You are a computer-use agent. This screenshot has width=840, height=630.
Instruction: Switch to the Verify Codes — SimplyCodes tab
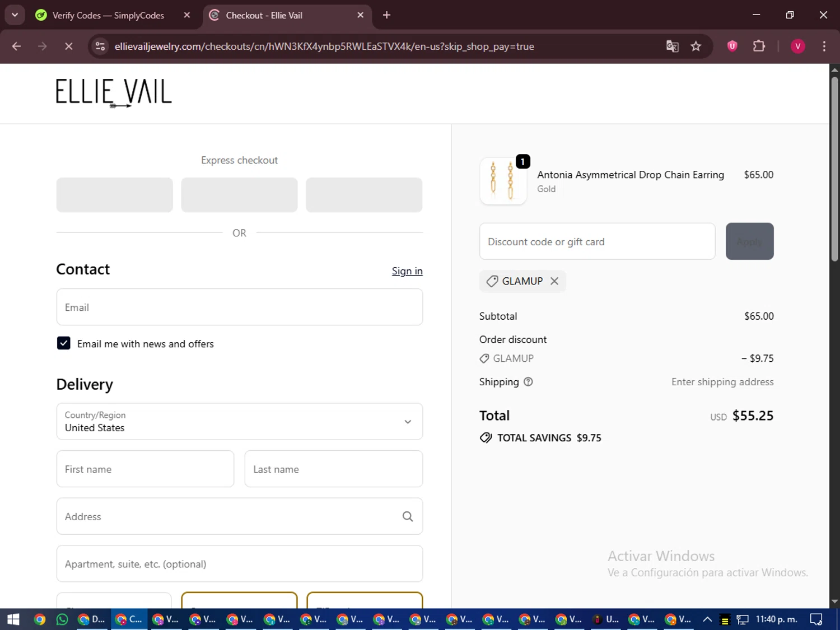click(x=108, y=15)
